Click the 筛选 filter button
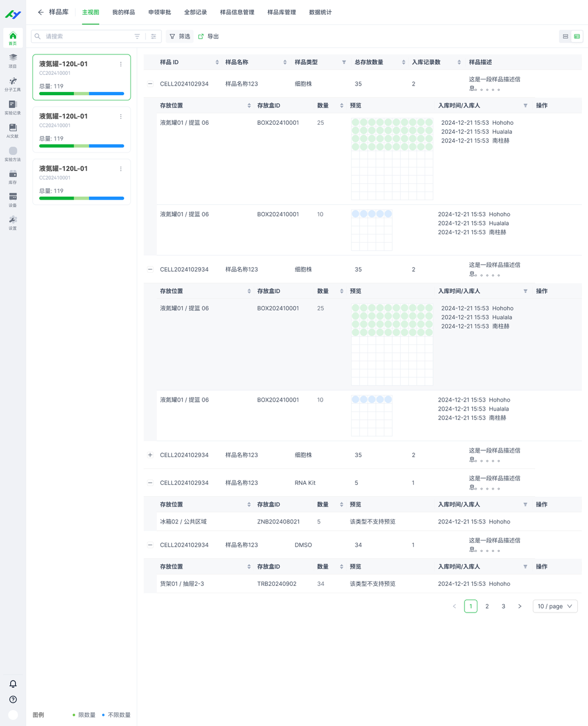This screenshot has width=588, height=726. click(179, 36)
